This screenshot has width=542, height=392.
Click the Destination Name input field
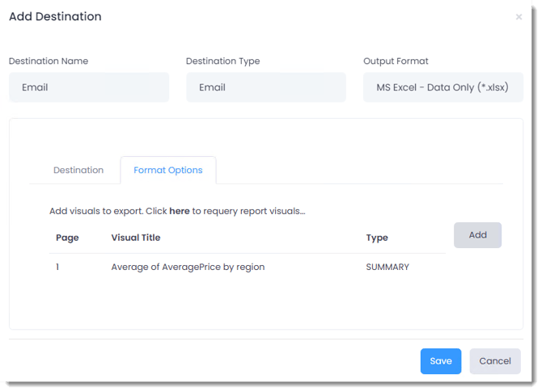89,87
